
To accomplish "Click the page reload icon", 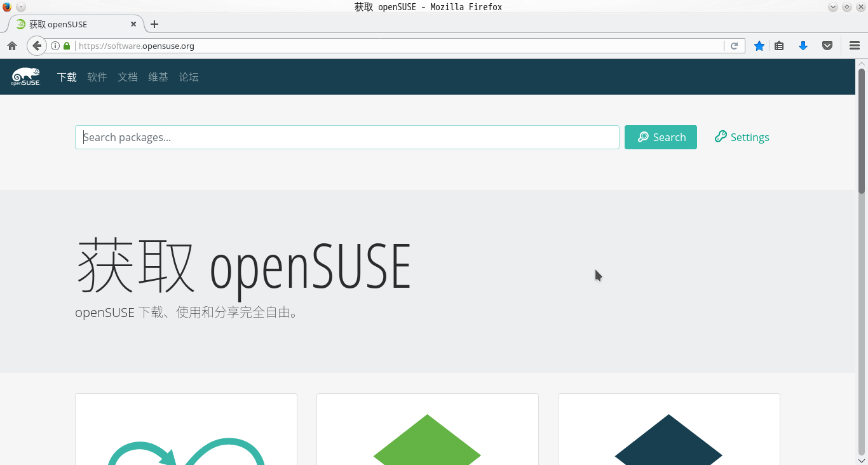I will pyautogui.click(x=735, y=46).
